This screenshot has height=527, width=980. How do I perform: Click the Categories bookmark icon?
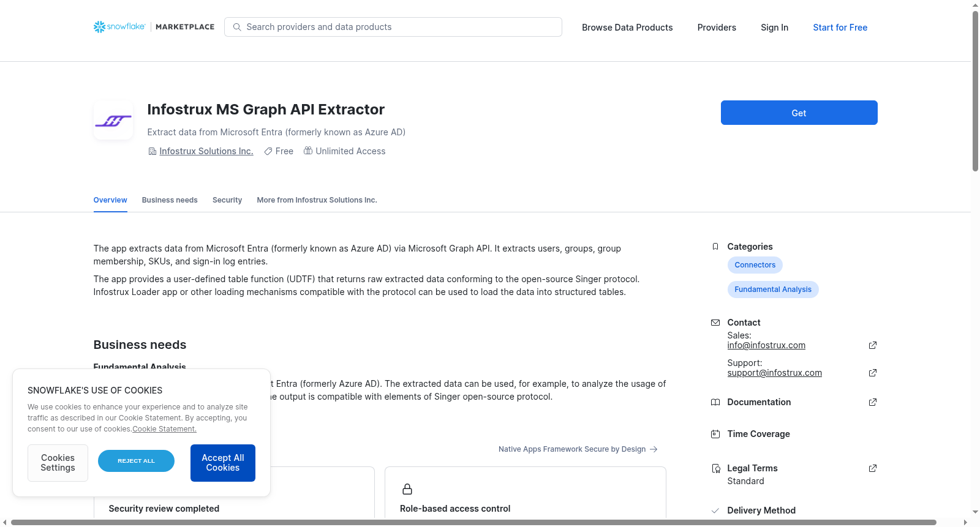tap(715, 247)
